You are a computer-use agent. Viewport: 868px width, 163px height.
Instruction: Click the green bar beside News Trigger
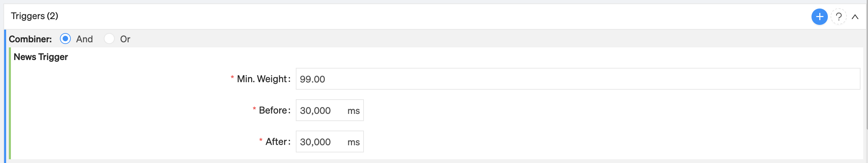tap(10, 103)
